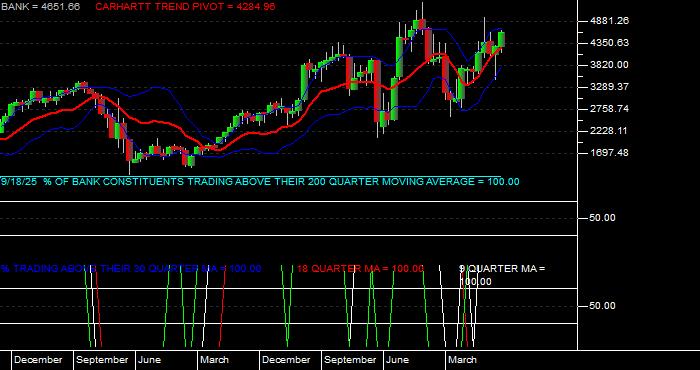Click the 2758.74 price axis label

pyautogui.click(x=609, y=108)
